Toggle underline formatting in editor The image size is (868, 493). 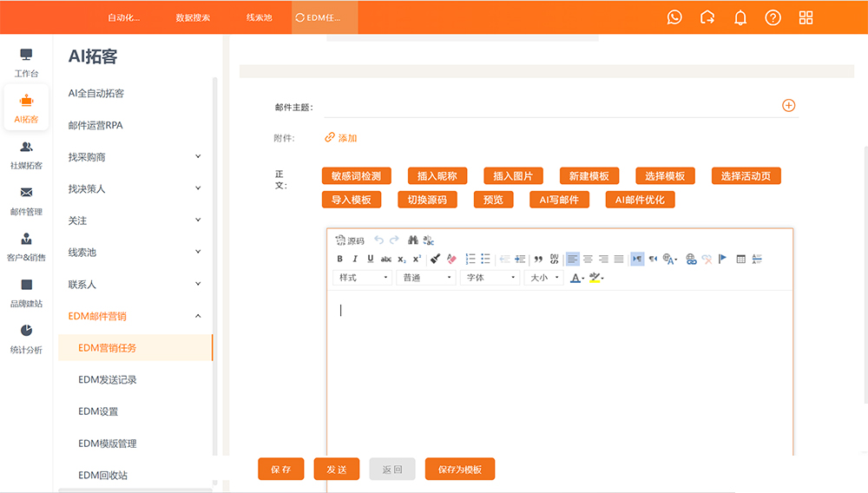click(371, 259)
